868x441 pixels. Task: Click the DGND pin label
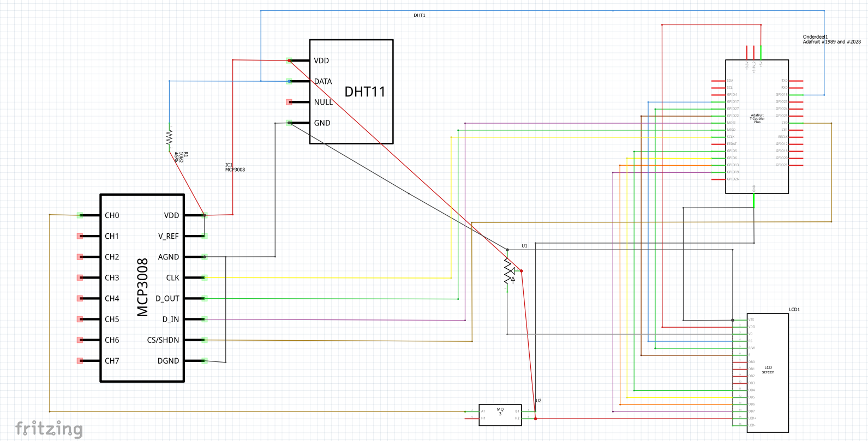point(169,360)
